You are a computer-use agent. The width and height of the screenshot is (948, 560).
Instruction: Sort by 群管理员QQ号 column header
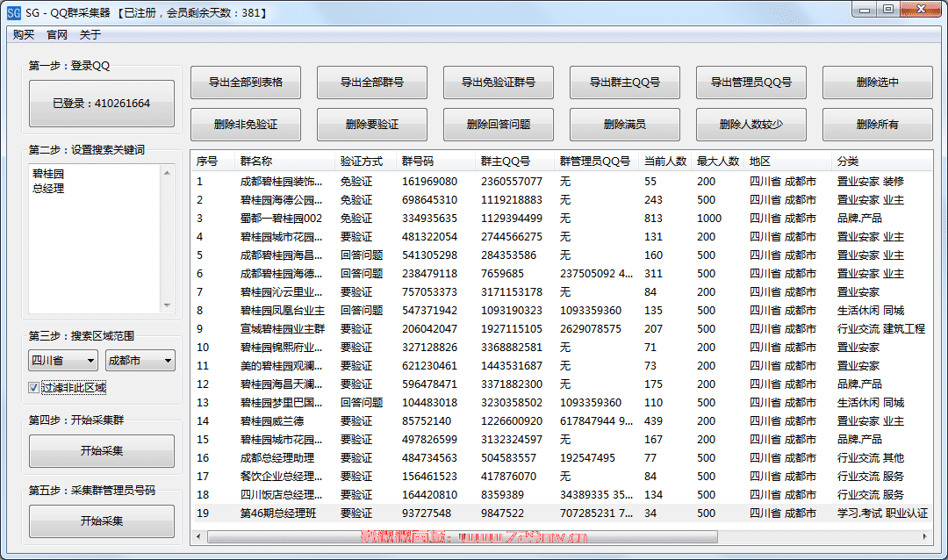(597, 162)
